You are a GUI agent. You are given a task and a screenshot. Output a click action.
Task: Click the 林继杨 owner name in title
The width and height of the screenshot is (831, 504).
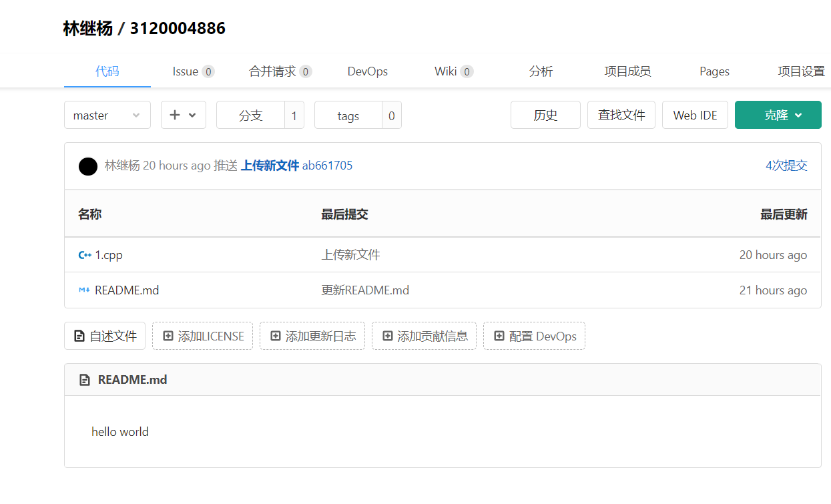point(87,28)
